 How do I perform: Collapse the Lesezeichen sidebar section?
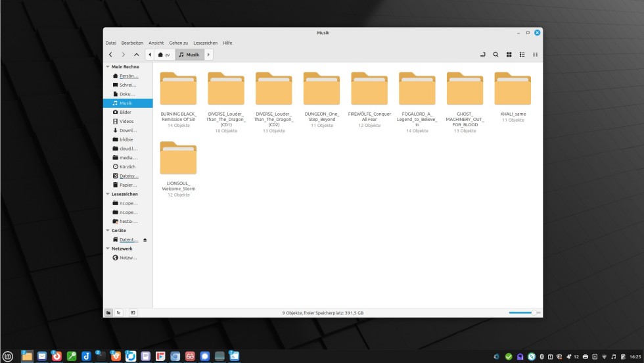(x=108, y=195)
